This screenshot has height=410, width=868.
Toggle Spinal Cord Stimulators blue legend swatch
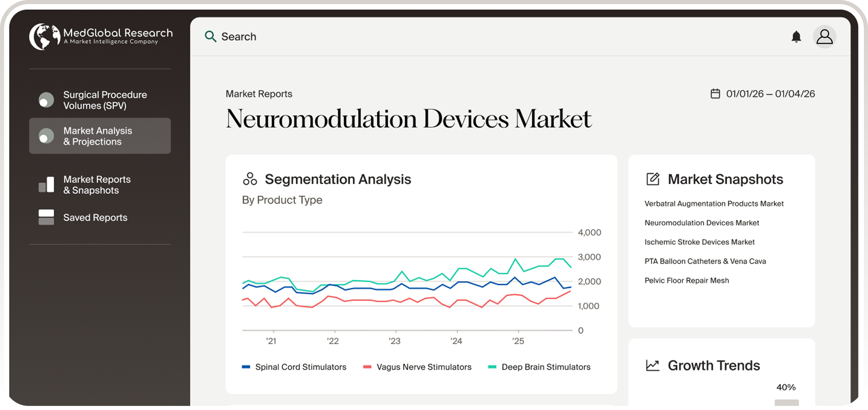click(x=246, y=367)
